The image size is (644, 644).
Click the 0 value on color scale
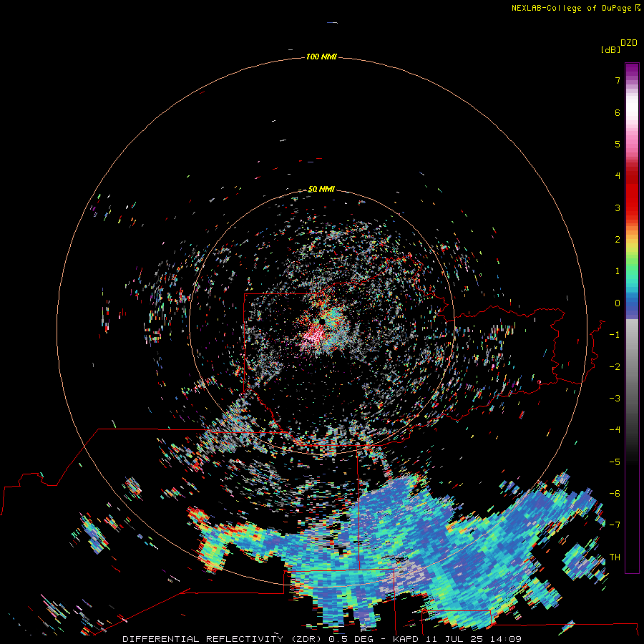(x=618, y=303)
